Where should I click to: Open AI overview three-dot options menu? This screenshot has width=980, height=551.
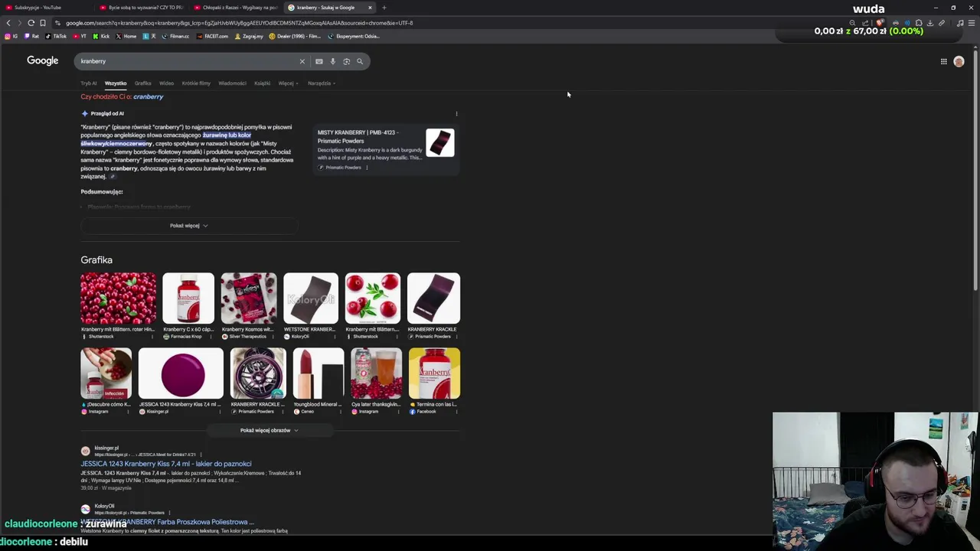456,114
